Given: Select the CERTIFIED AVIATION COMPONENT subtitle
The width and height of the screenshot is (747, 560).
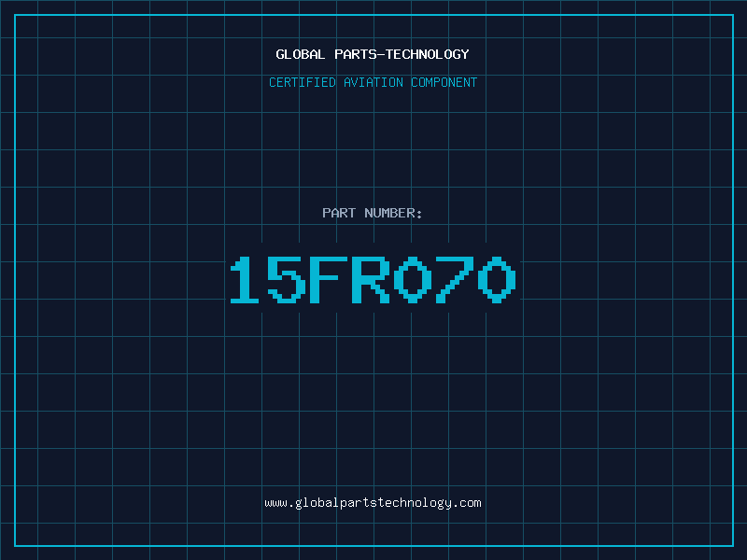Looking at the screenshot, I should click(373, 82).
